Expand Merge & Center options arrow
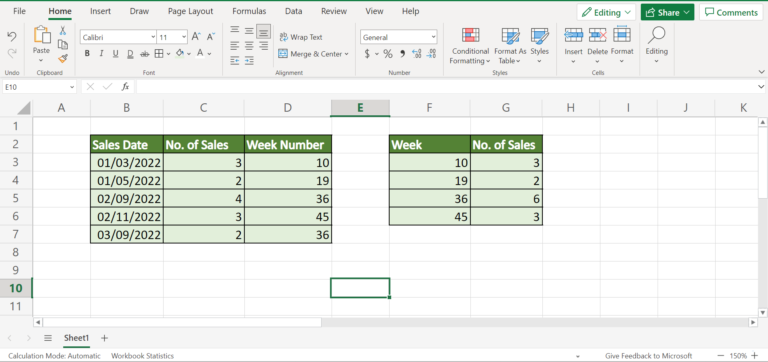This screenshot has width=768, height=362. click(346, 54)
